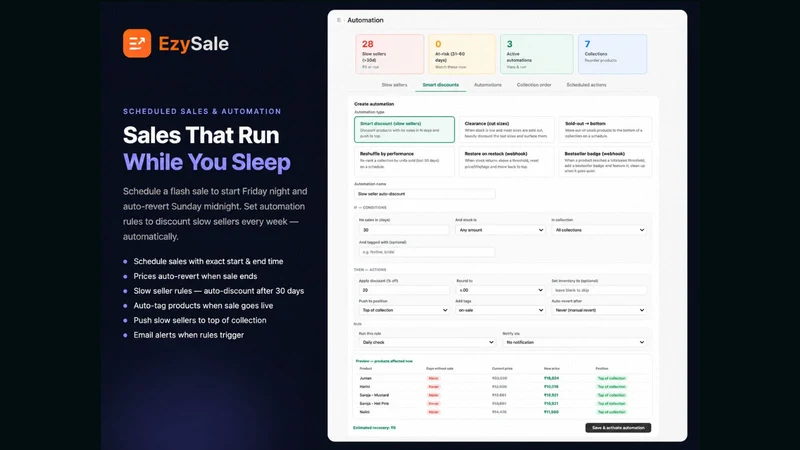The width and height of the screenshot is (800, 450).
Task: Click the Estimated recovery text
Action: (x=374, y=428)
